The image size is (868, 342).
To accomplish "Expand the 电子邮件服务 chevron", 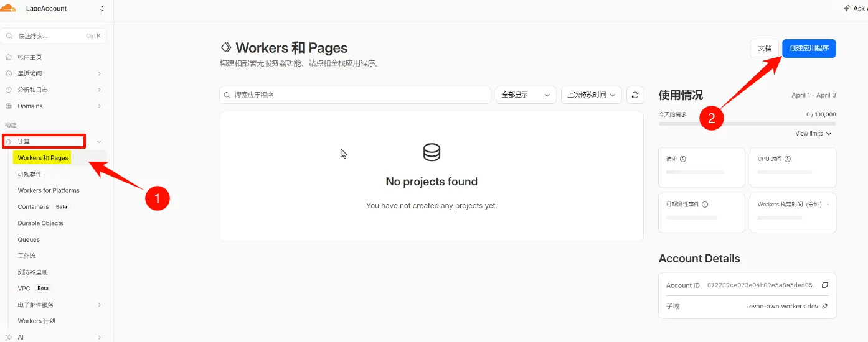I will (100, 305).
